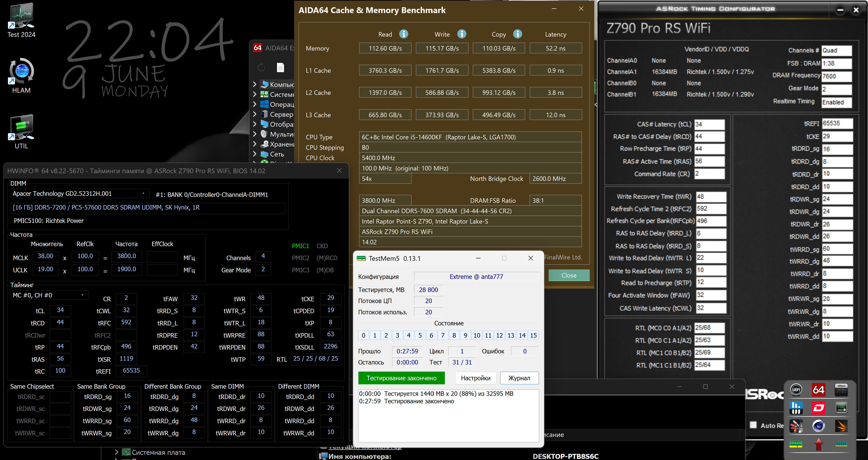Screen dimensions: 868x460
Task: Open the DIMM module selection dropdown
Action: [144, 194]
